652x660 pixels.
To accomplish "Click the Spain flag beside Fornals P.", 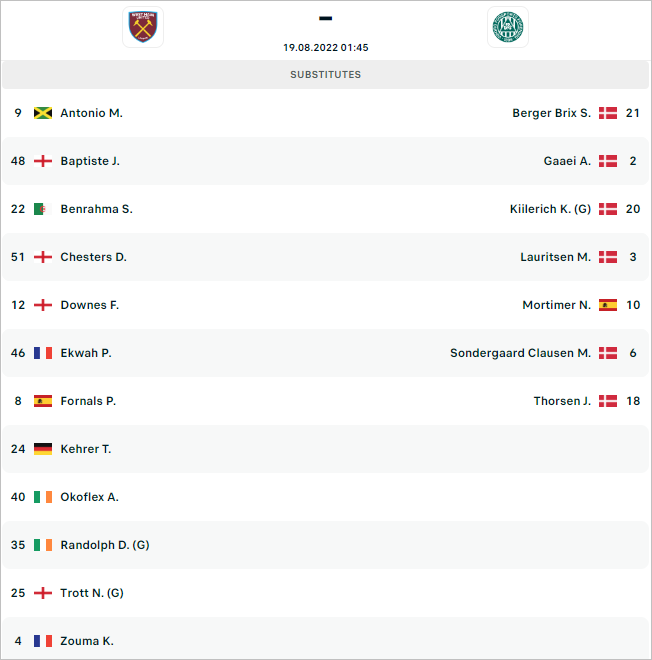I will [43, 401].
